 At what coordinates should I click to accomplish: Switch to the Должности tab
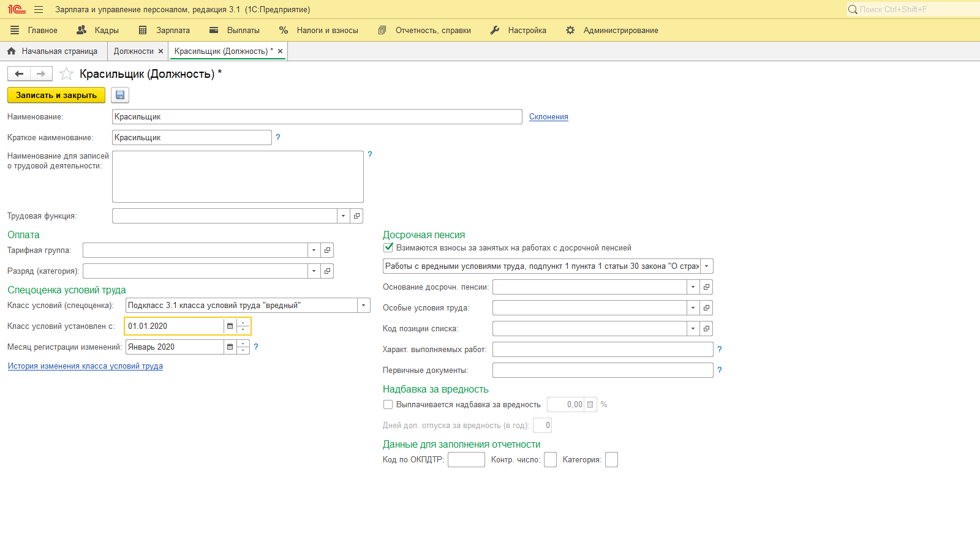click(x=134, y=51)
